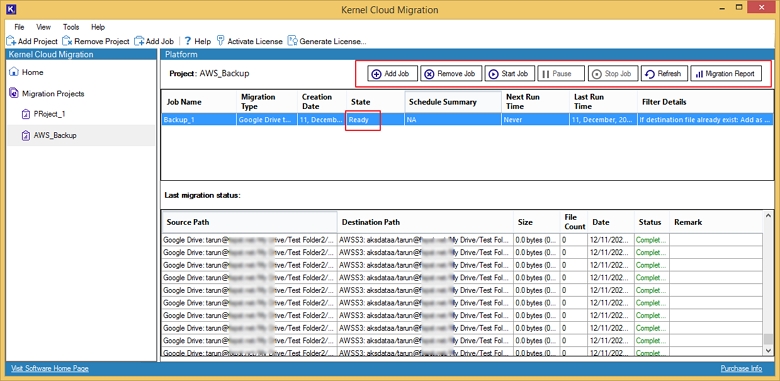Click the Home house icon
Screen dimensions: 780x381
pos(14,72)
